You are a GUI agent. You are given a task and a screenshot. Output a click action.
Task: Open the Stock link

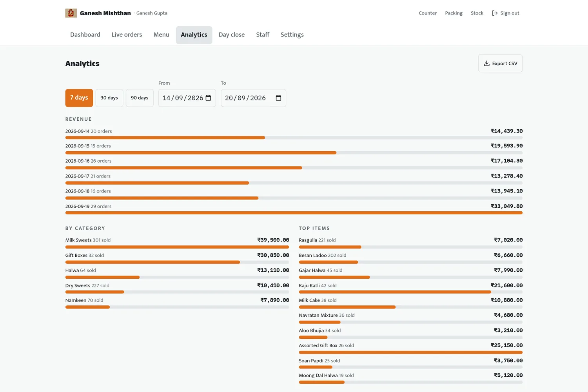click(477, 13)
